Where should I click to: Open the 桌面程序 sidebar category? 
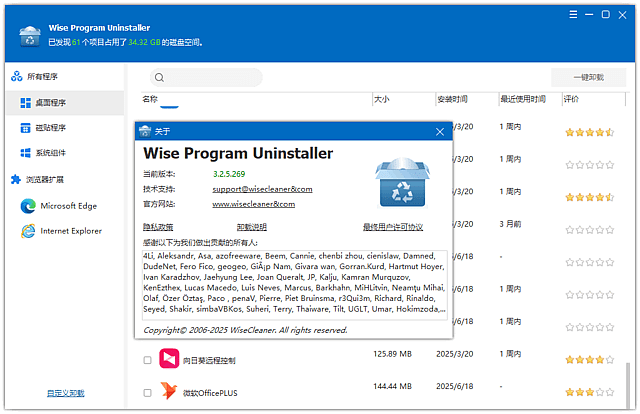point(46,102)
